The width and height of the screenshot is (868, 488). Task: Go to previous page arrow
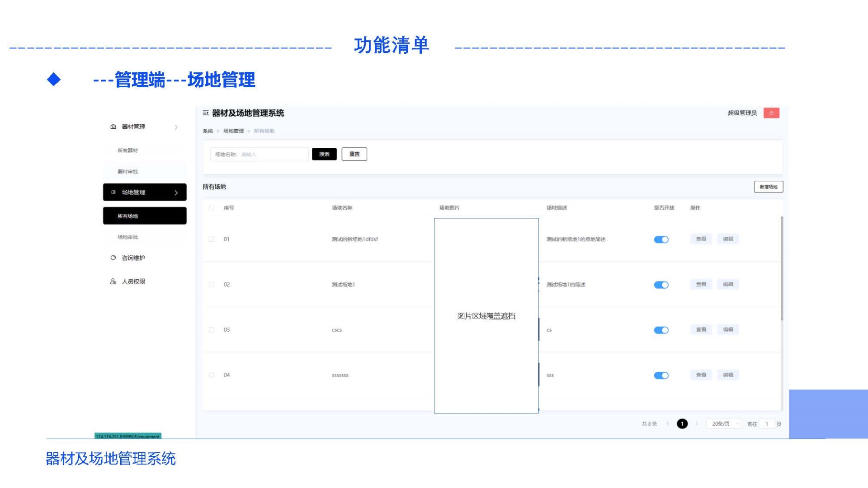point(668,424)
